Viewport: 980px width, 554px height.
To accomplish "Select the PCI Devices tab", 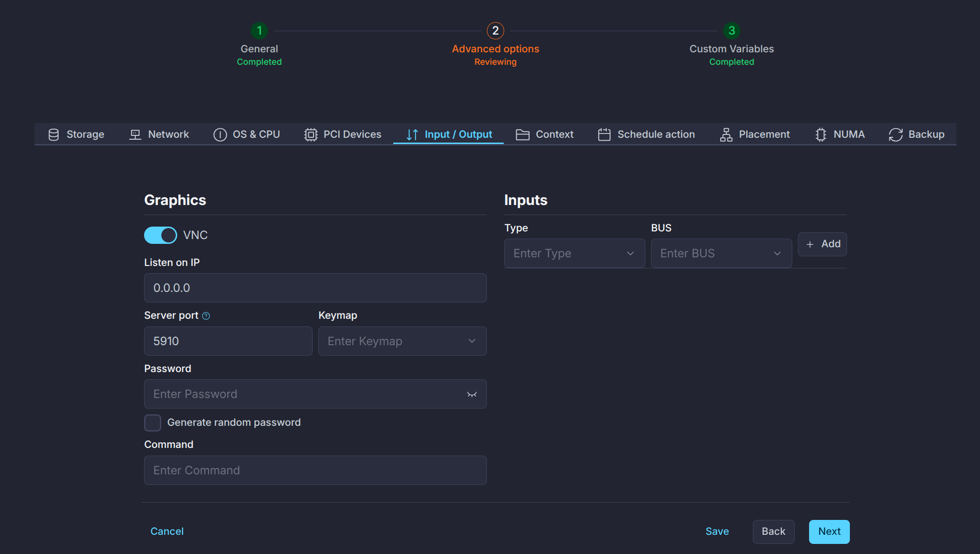I will [343, 134].
